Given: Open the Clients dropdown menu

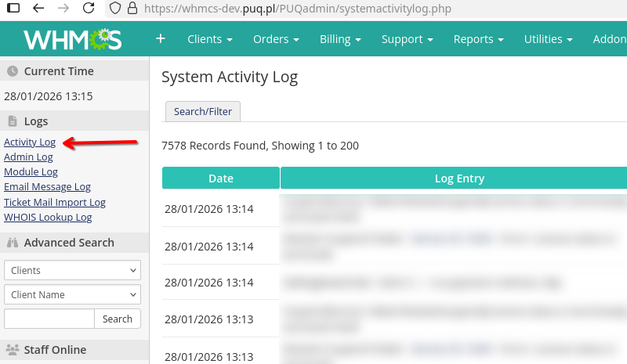Looking at the screenshot, I should [209, 39].
